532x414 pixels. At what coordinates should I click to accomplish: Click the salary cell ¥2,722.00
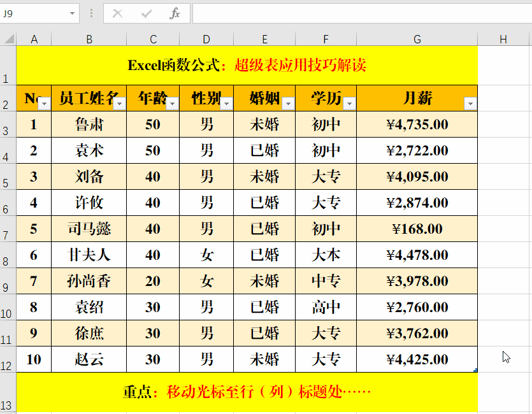point(417,150)
